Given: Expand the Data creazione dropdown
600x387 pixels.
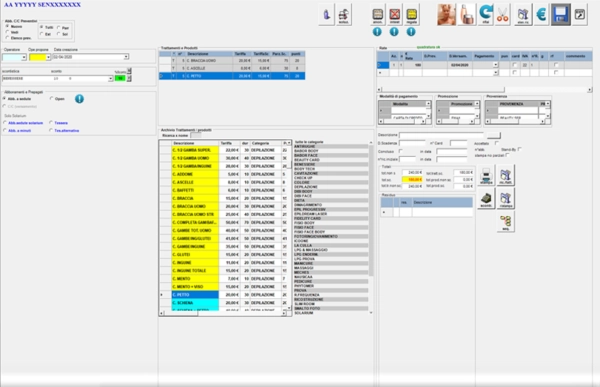Looking at the screenshot, I should point(90,57).
